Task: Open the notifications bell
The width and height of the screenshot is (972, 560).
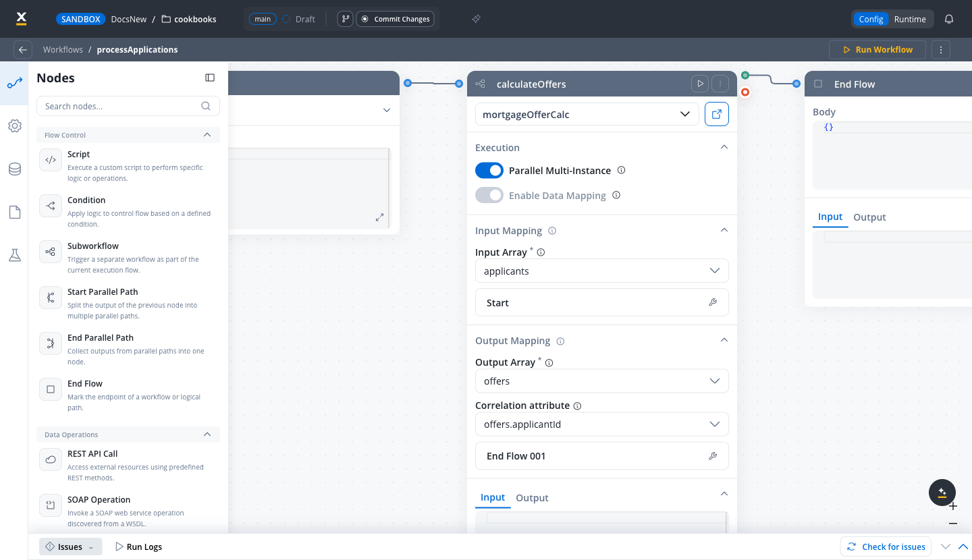Action: coord(949,19)
